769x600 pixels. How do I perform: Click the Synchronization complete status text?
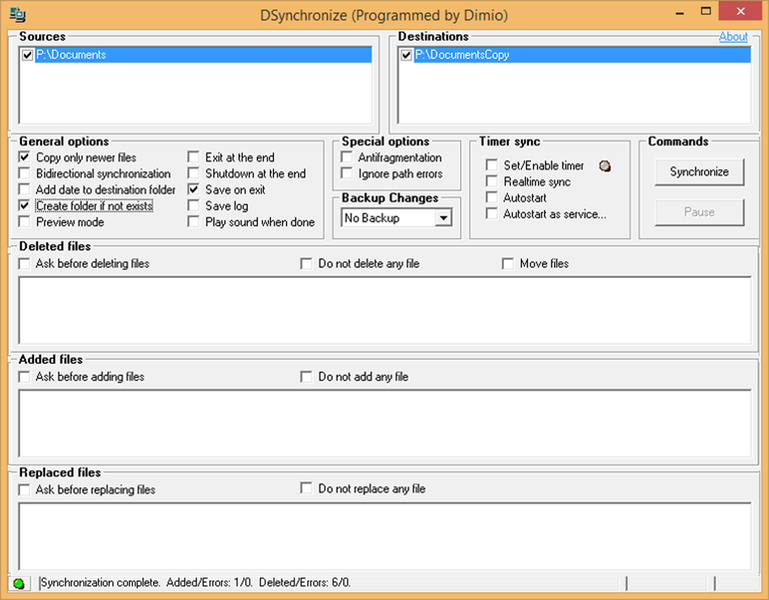[x=195, y=583]
